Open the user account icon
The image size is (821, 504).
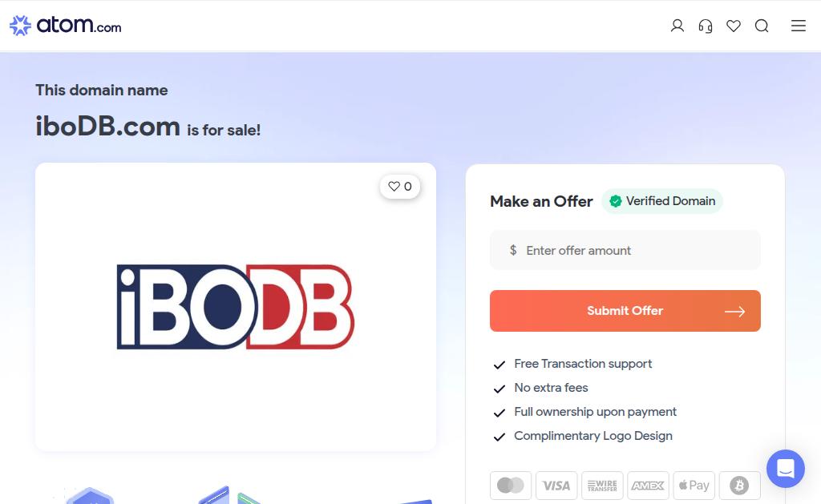(x=677, y=26)
